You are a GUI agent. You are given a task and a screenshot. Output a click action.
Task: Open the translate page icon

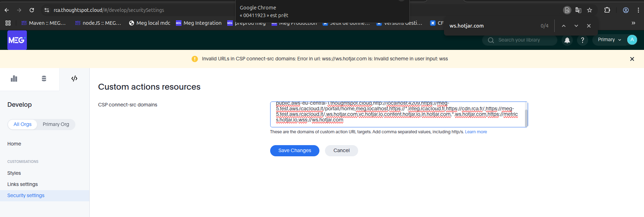point(578,10)
